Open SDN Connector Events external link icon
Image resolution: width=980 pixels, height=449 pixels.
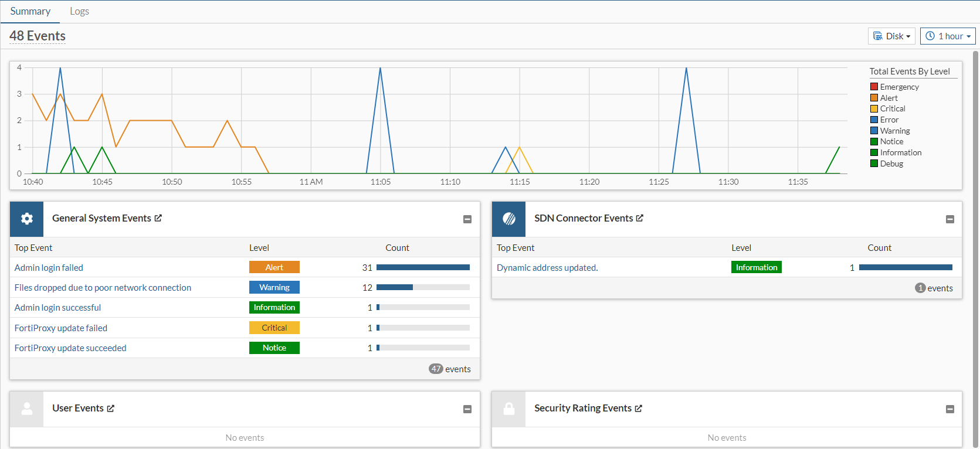click(640, 218)
